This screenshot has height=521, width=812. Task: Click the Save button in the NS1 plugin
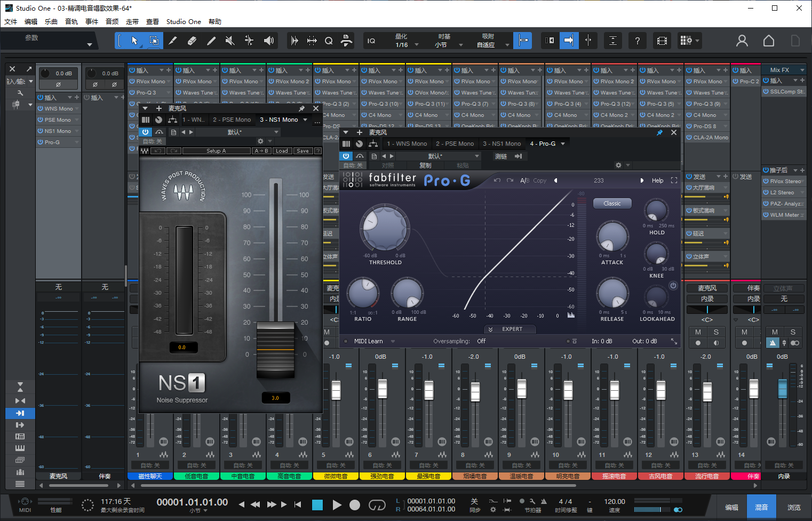(x=302, y=151)
